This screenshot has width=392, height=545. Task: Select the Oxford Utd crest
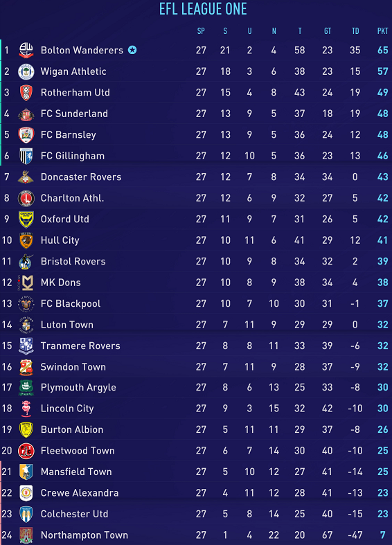(26, 220)
